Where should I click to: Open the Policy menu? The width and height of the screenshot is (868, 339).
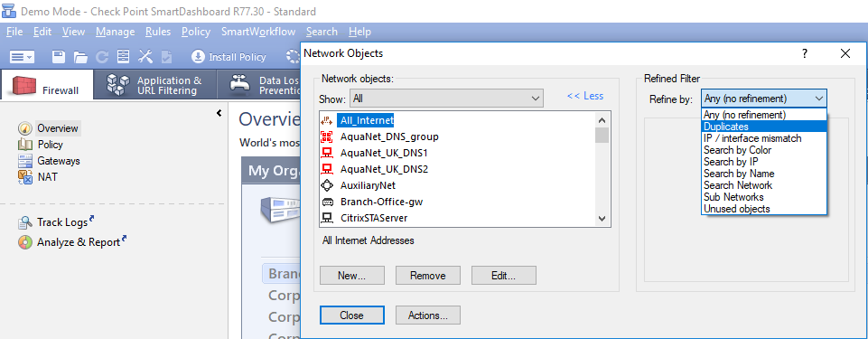196,32
